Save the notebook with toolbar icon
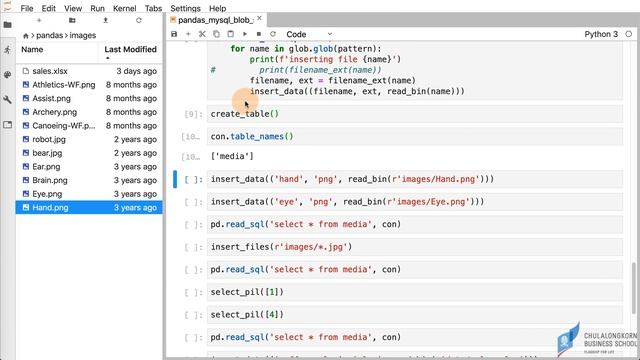The width and height of the screenshot is (640, 360). 174,34
